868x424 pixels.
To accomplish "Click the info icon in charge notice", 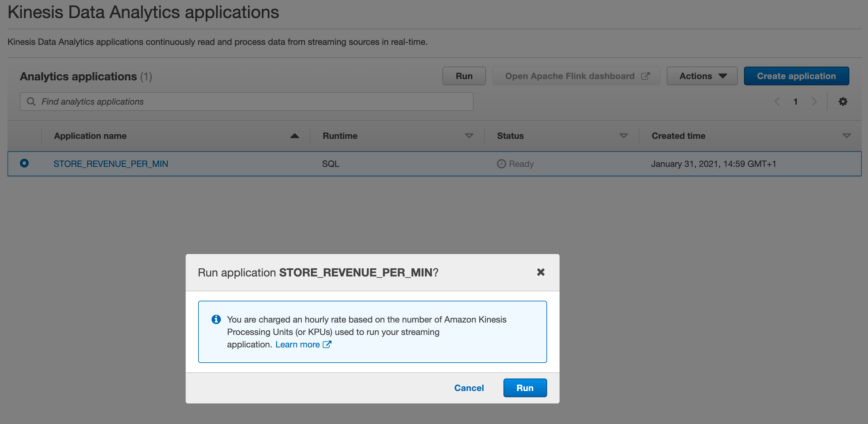I will [216, 319].
